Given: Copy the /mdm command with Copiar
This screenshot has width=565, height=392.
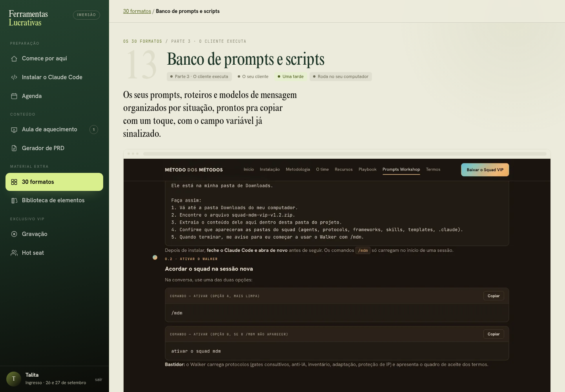Looking at the screenshot, I should click(x=494, y=296).
